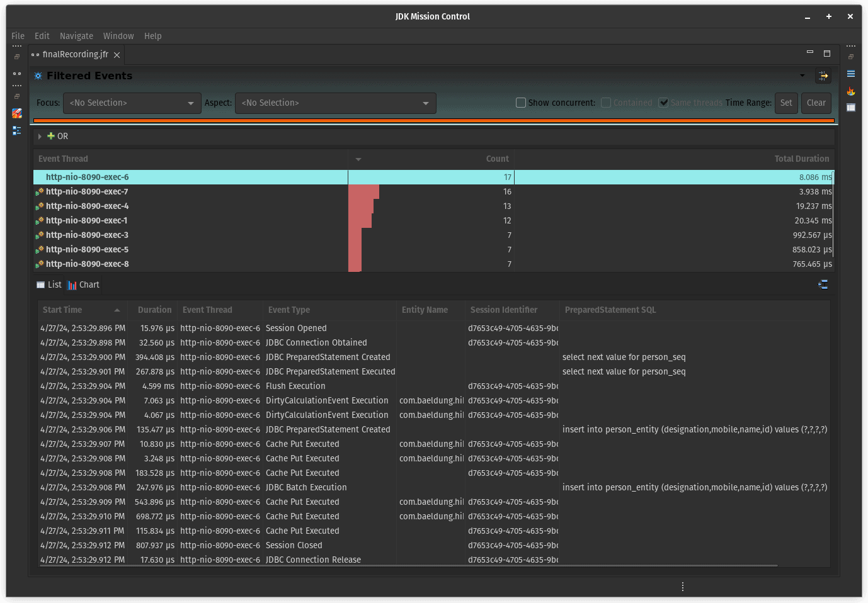Click the PreparedStatement SQL column header
This screenshot has height=603, width=868.
tap(695, 310)
